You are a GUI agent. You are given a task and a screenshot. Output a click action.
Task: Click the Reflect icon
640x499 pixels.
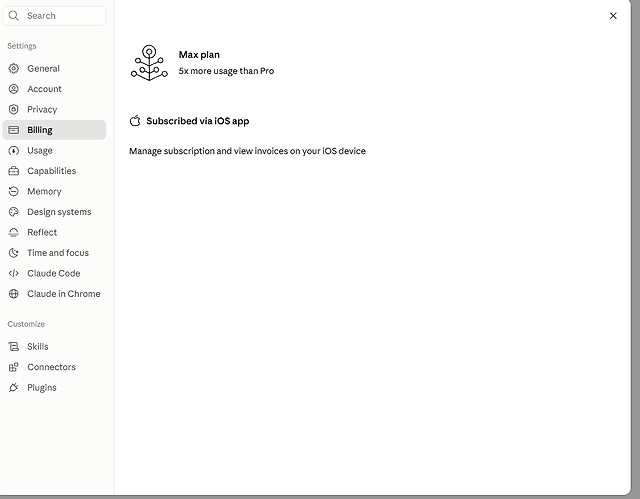pos(13,232)
